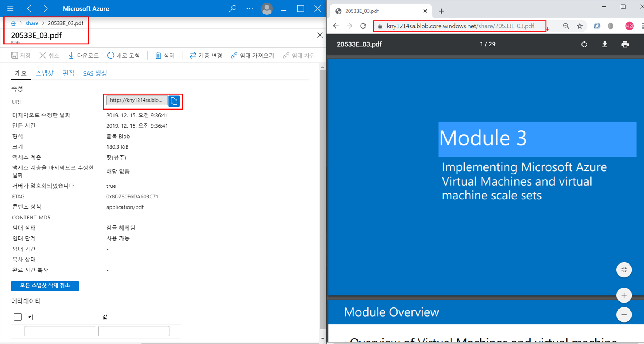The width and height of the screenshot is (644, 344).
Task: Click the 삭제 delete button
Action: pyautogui.click(x=165, y=55)
